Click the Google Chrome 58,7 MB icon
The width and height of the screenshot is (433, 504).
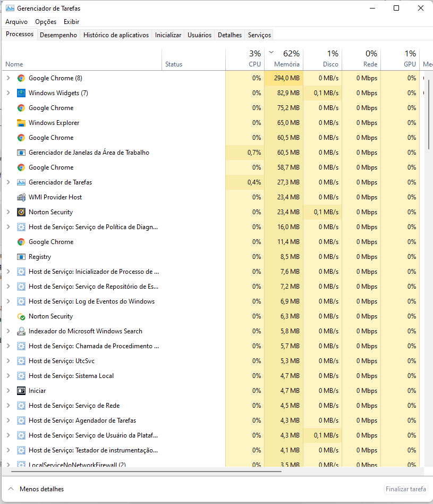pos(21,167)
